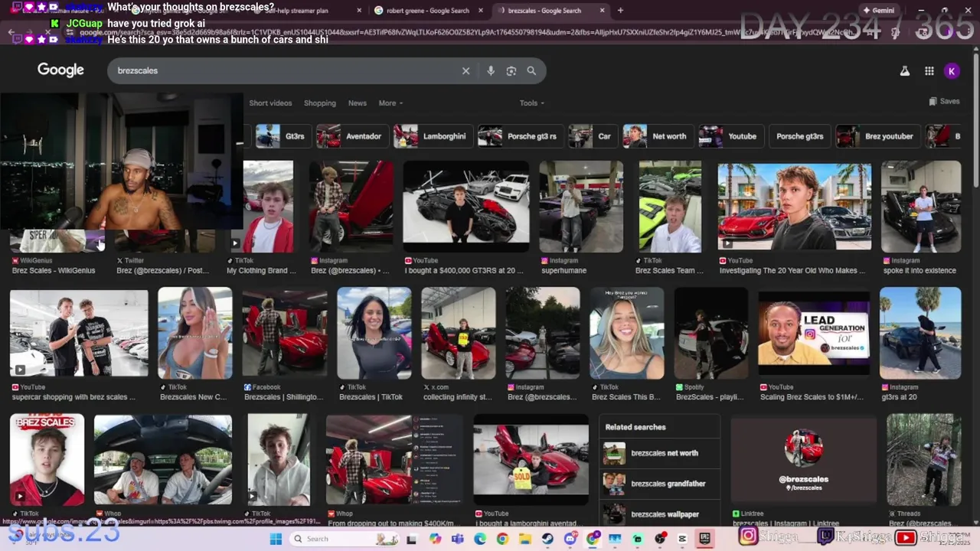Filter images by Car chip
Viewport: 980px width, 551px height.
point(592,136)
